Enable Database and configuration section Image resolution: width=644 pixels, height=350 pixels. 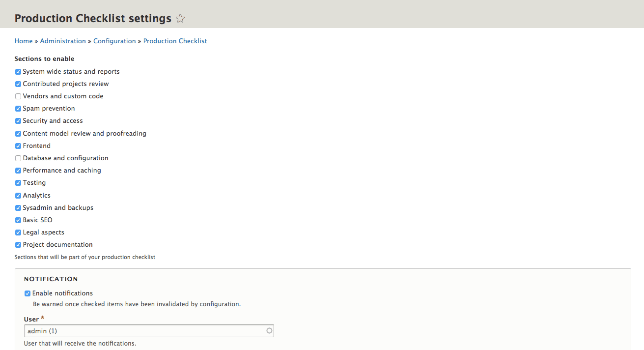(18, 158)
